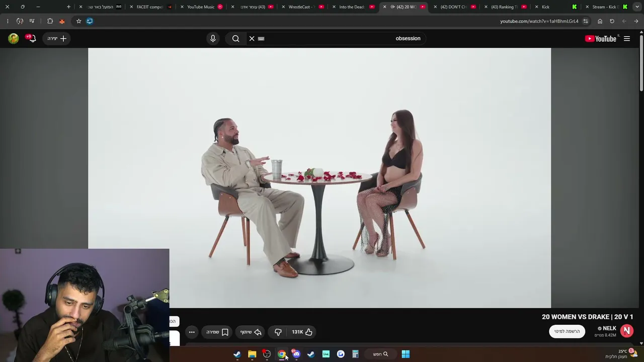
Task: Open Discord from the taskbar
Action: pyautogui.click(x=296, y=354)
